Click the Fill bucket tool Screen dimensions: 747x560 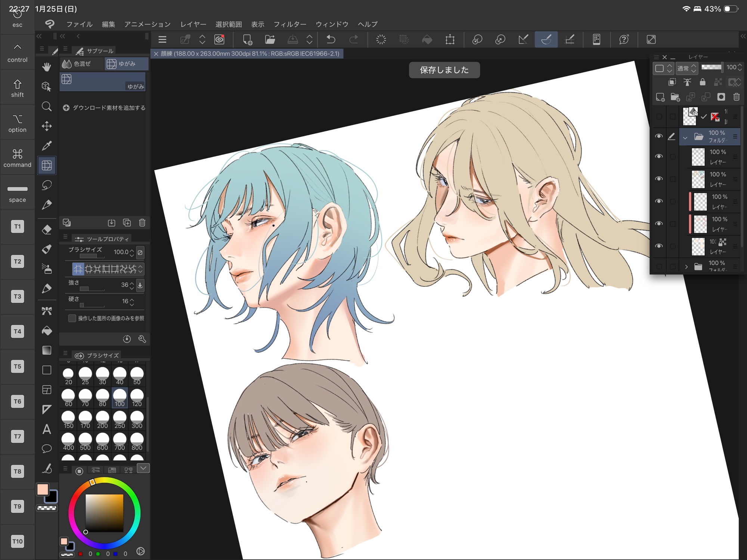click(x=47, y=331)
